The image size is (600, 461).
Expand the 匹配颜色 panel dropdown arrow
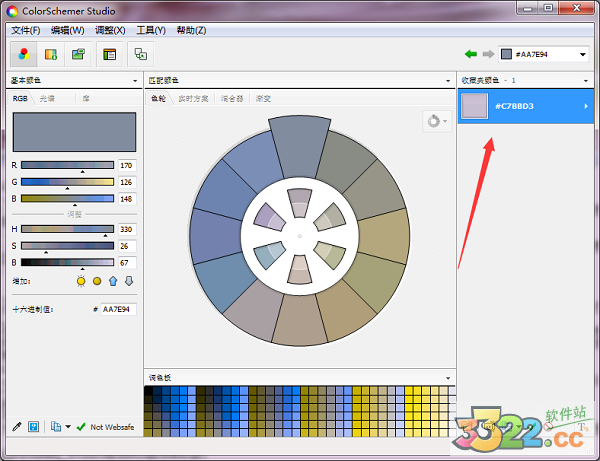tap(448, 81)
